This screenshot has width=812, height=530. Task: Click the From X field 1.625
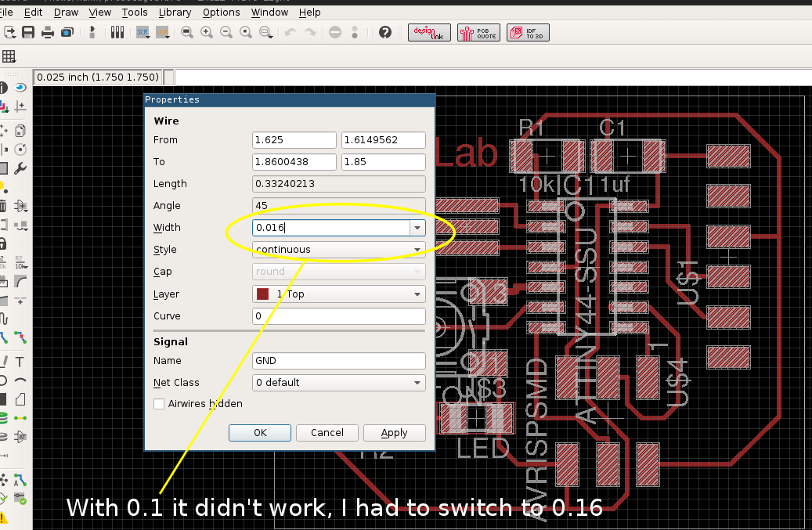tap(294, 140)
